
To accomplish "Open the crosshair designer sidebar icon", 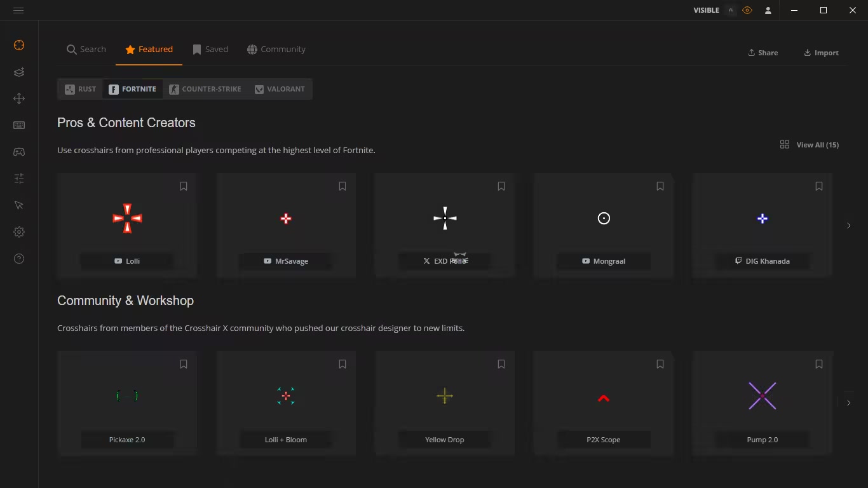I will [19, 45].
